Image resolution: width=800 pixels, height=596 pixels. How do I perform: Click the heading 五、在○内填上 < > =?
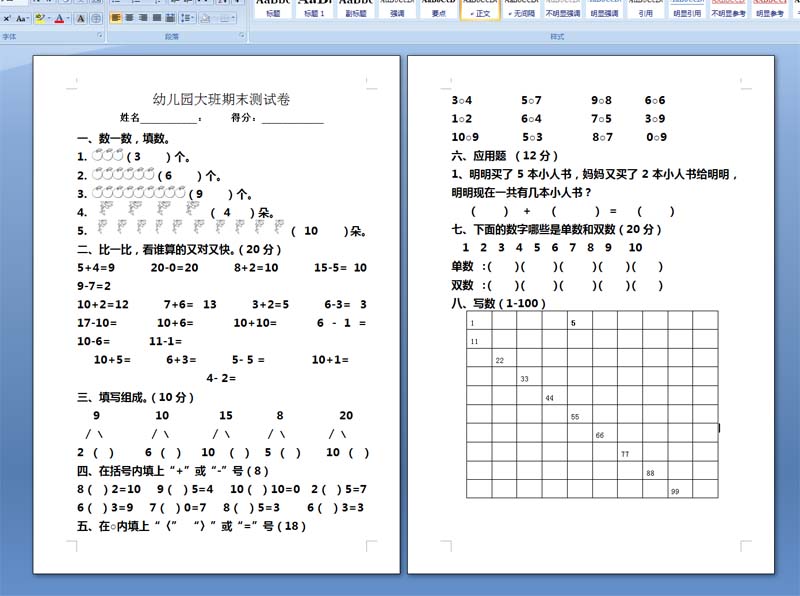tap(191, 526)
